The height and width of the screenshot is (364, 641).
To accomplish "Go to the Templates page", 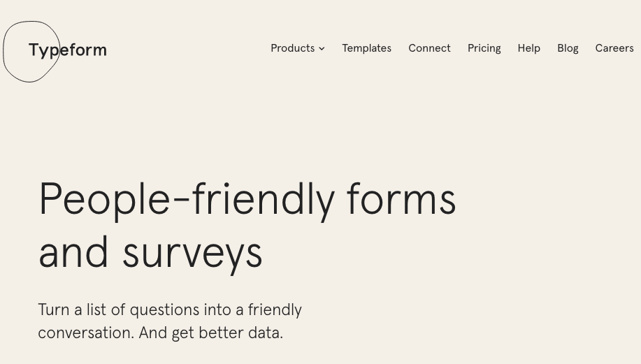I will pos(367,48).
